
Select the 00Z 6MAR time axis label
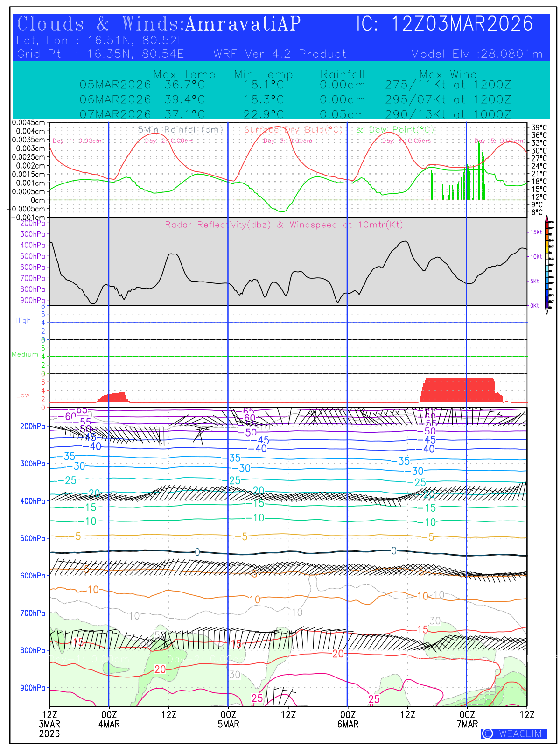348,719
